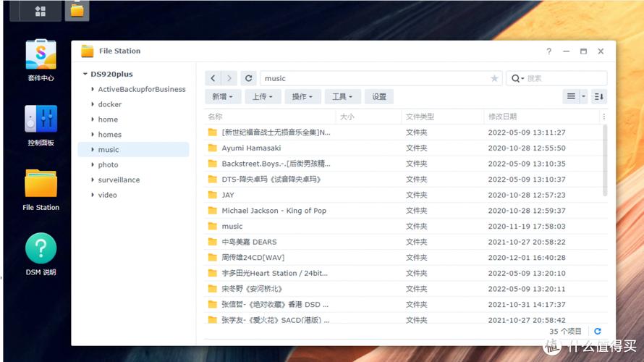
Task: Click folder icon of Ayumi Hamasaki
Action: 212,148
